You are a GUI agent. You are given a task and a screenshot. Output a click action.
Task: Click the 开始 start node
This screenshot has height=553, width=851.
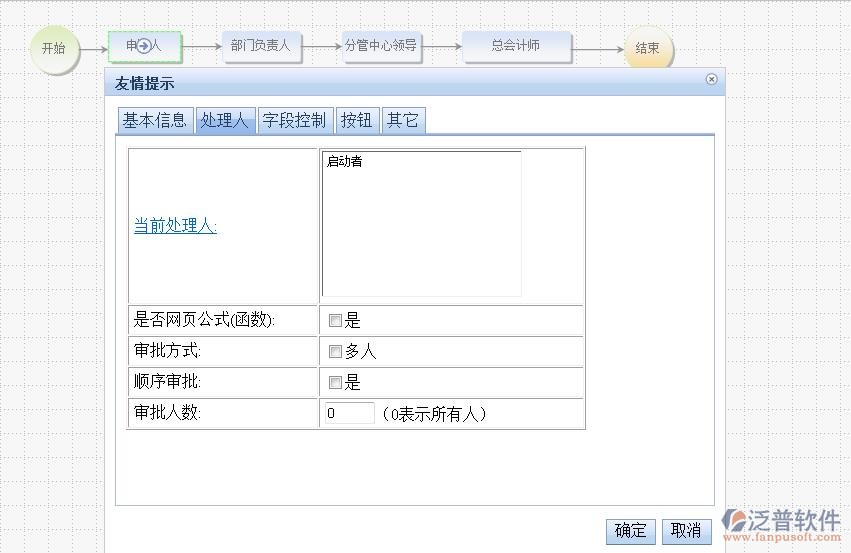coord(54,49)
